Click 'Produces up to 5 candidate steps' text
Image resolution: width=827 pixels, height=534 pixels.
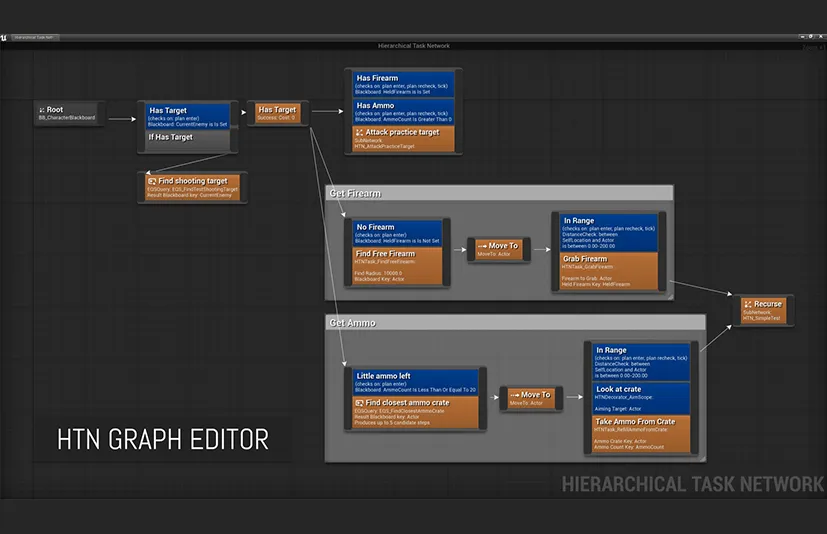392,423
